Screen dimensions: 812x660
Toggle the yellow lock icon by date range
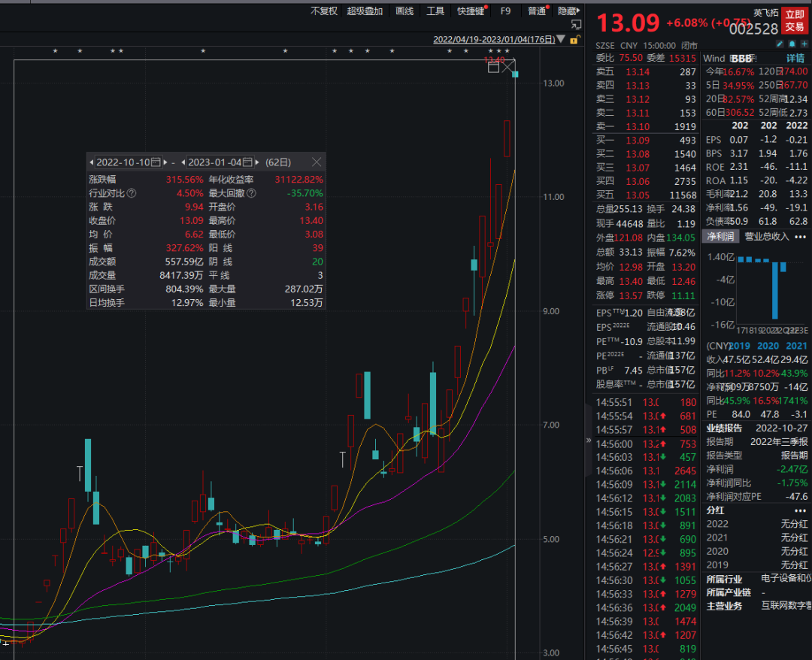pos(574,40)
